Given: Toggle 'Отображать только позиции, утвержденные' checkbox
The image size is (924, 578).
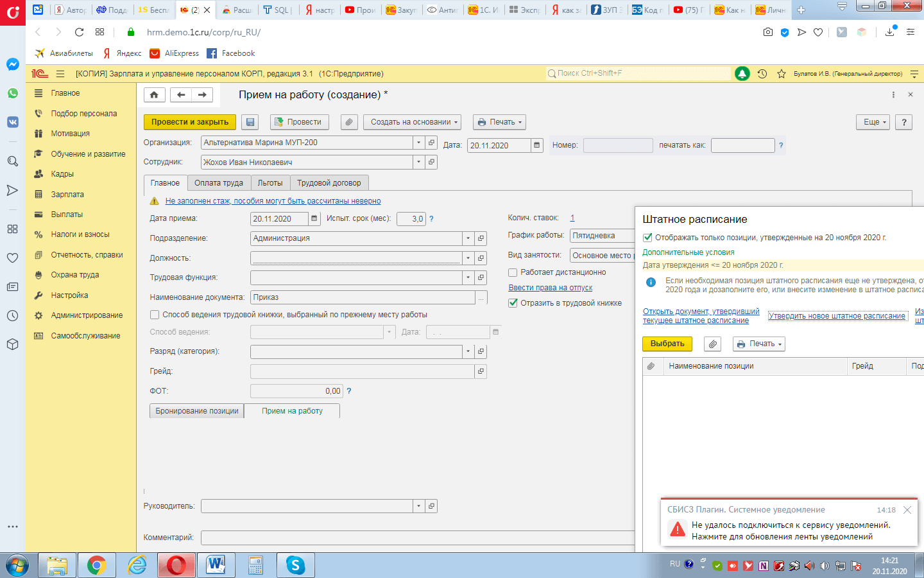Looking at the screenshot, I should [x=647, y=238].
